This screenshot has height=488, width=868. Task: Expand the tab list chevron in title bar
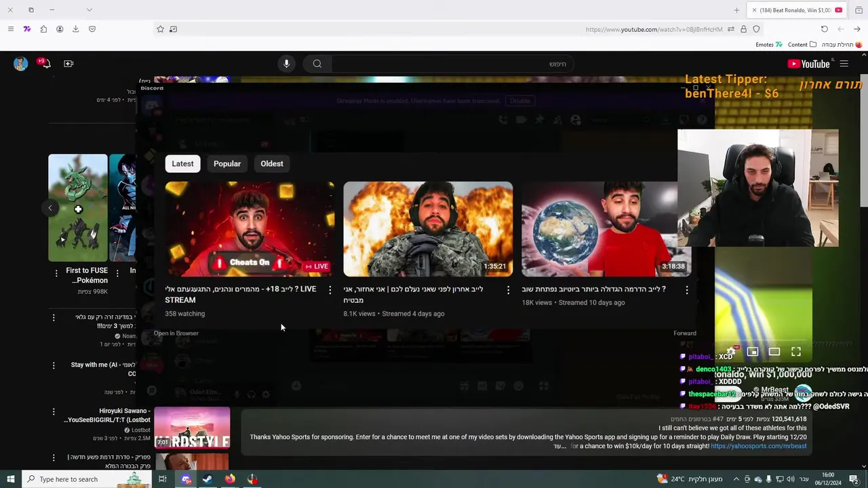[89, 10]
